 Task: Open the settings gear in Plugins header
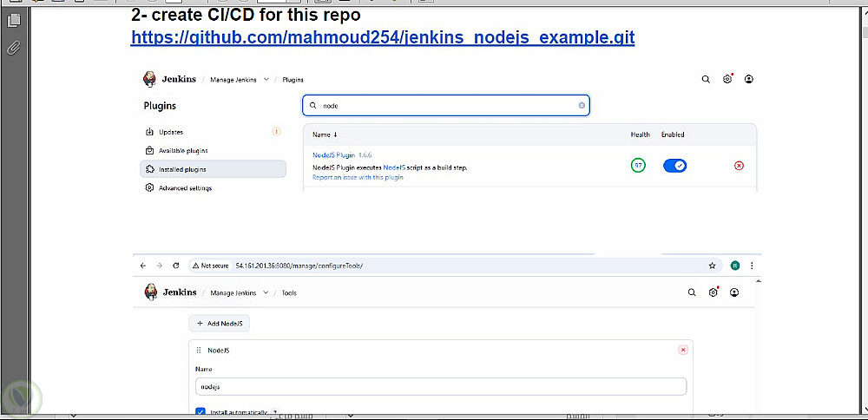[x=727, y=79]
